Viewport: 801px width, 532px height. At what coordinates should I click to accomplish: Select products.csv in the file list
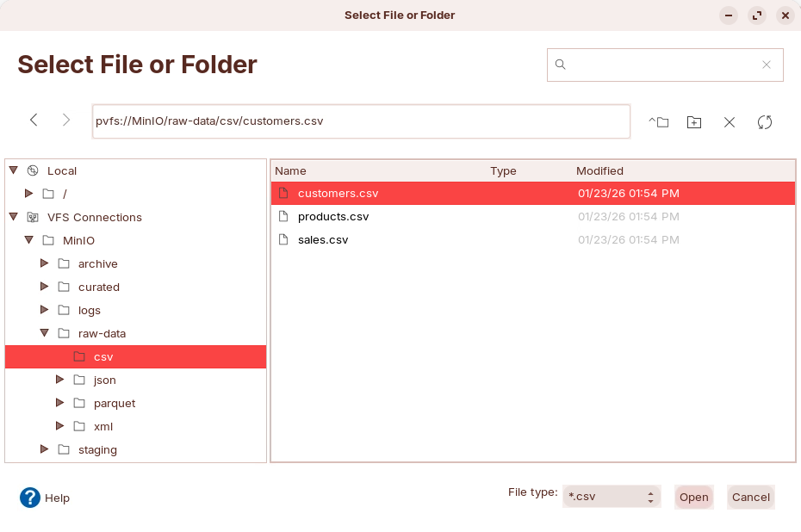tap(332, 217)
